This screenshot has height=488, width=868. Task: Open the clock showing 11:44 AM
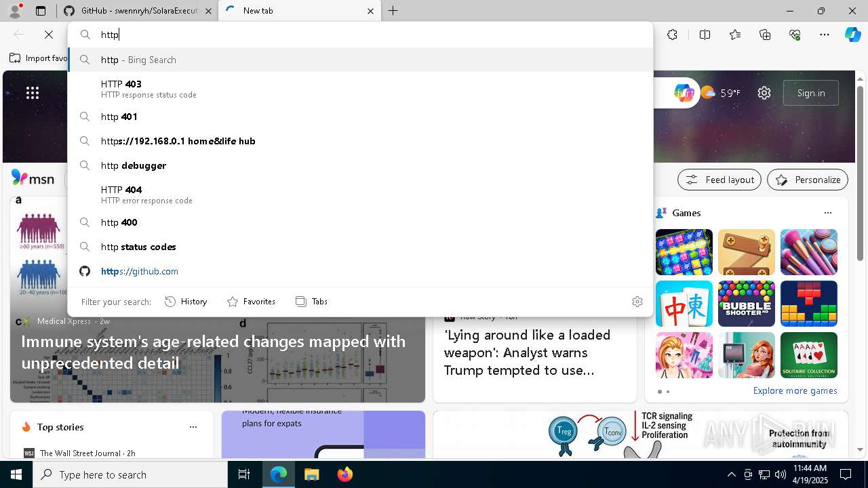(810, 474)
